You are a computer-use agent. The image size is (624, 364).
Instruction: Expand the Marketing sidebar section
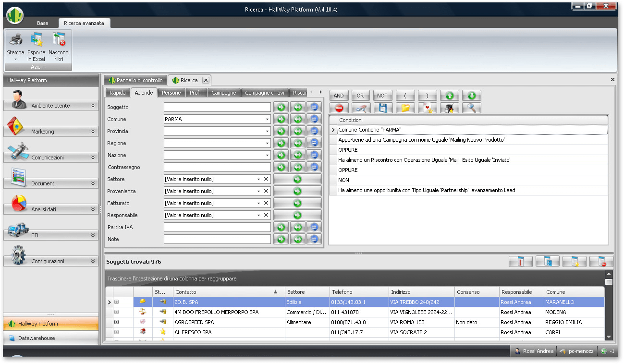click(x=93, y=132)
